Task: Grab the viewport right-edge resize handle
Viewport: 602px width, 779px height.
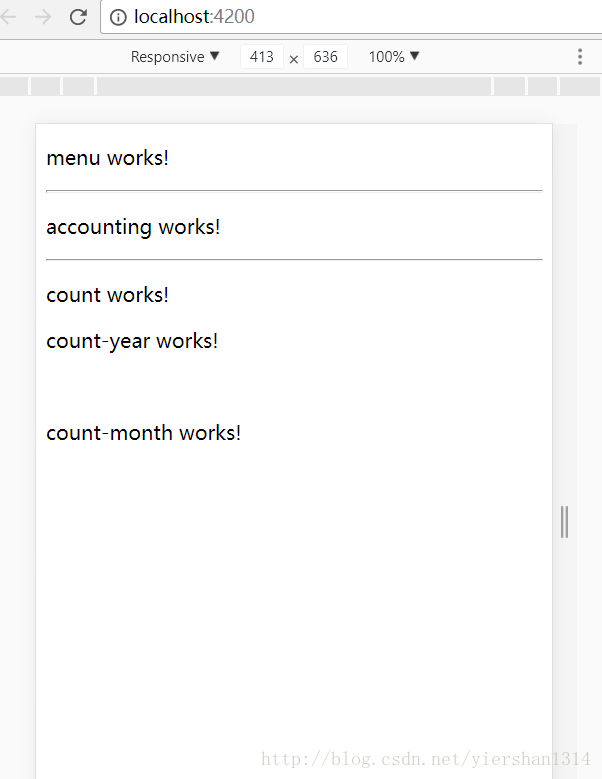Action: [564, 522]
